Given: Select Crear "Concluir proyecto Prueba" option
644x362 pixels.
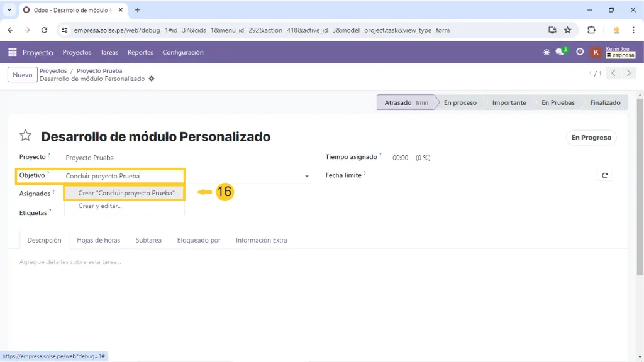Looking at the screenshot, I should pos(126,193).
